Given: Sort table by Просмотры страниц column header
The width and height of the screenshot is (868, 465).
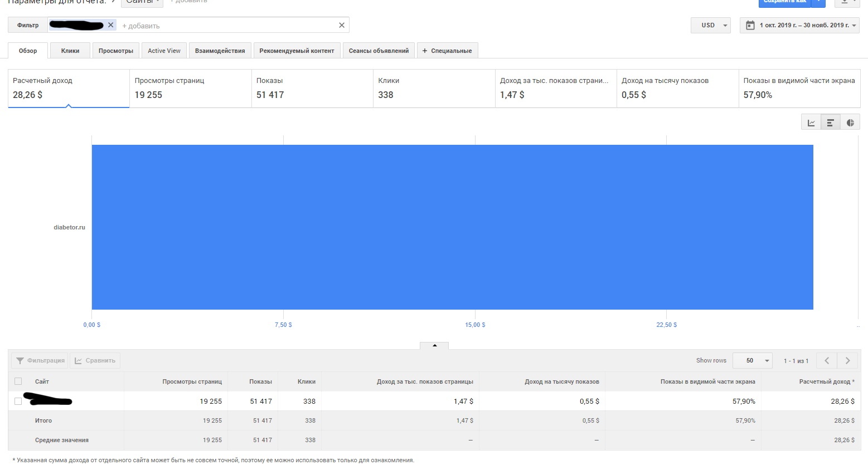Looking at the screenshot, I should 192,381.
